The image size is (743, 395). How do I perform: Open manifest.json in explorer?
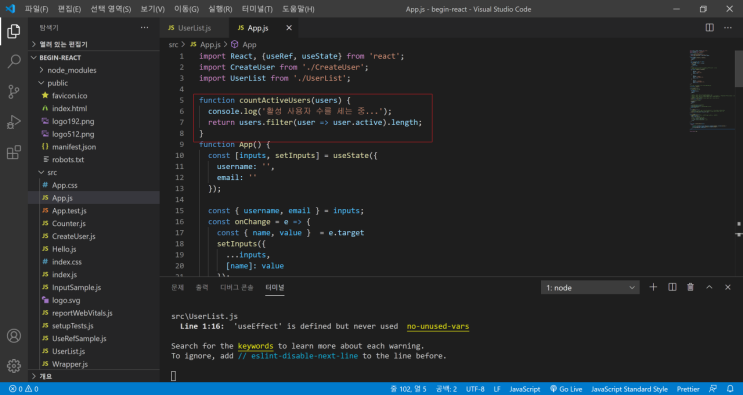74,147
